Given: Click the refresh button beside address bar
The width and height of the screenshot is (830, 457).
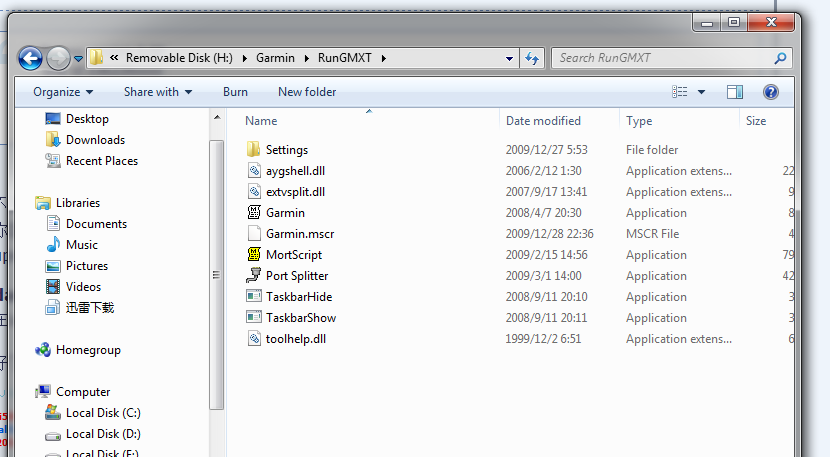Looking at the screenshot, I should 532,58.
